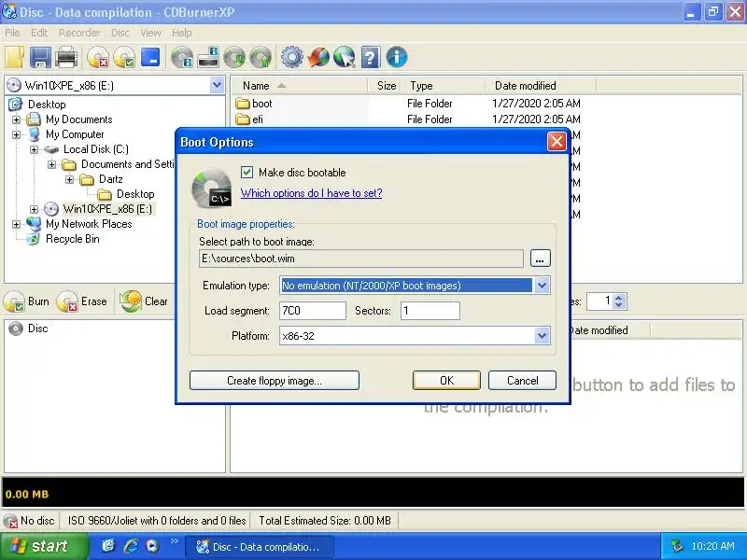
Task: Open the Edit menu
Action: tap(39, 33)
